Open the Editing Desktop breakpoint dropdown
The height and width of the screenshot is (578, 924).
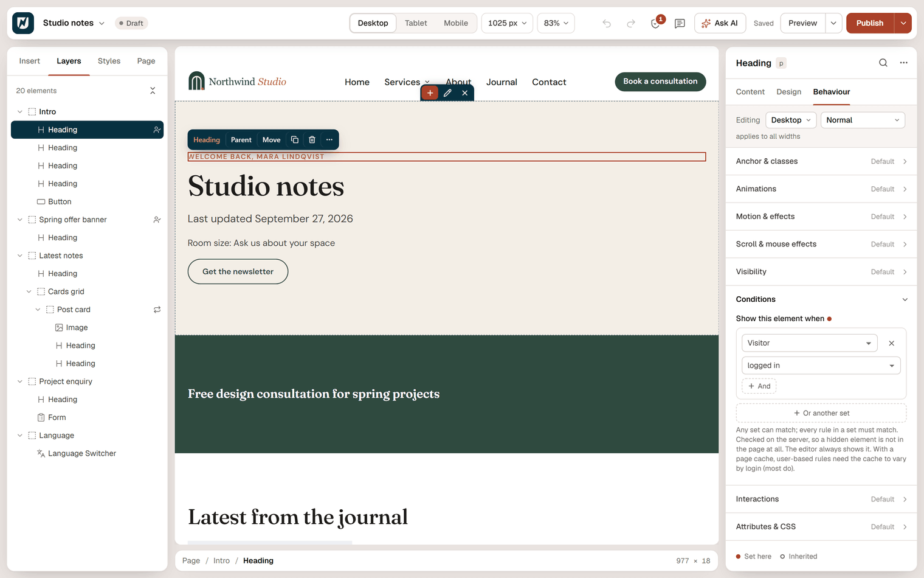point(791,120)
